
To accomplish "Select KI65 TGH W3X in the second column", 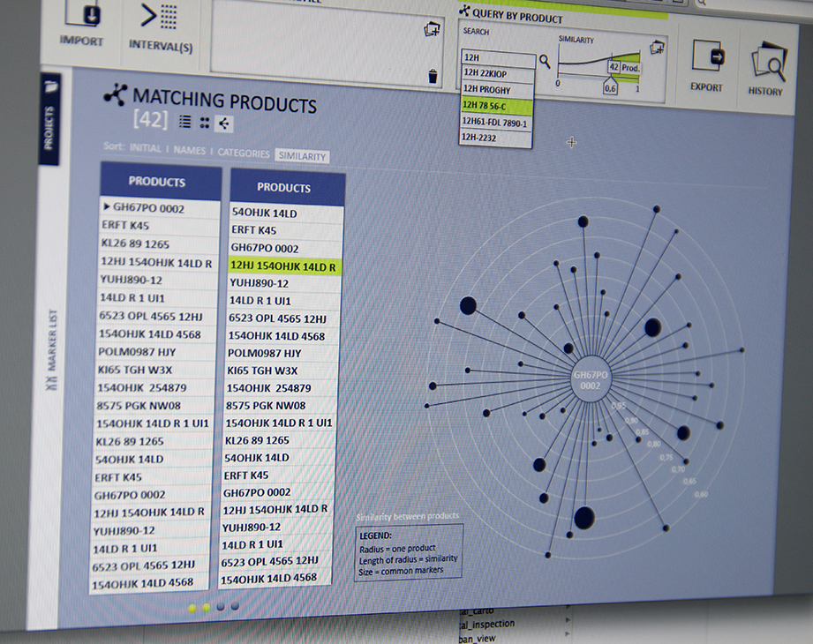I will coord(282,371).
